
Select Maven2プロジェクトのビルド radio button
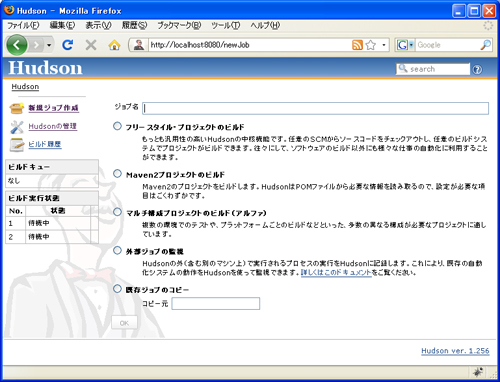pyautogui.click(x=117, y=173)
